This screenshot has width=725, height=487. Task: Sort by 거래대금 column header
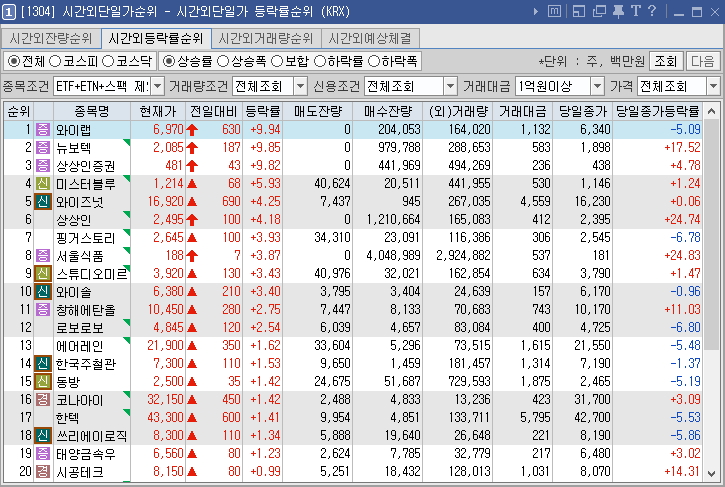click(x=522, y=111)
